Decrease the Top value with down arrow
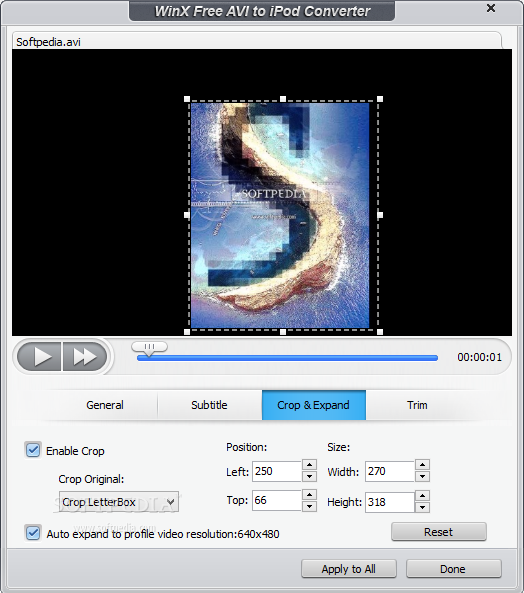This screenshot has height=593, width=524. click(x=309, y=506)
